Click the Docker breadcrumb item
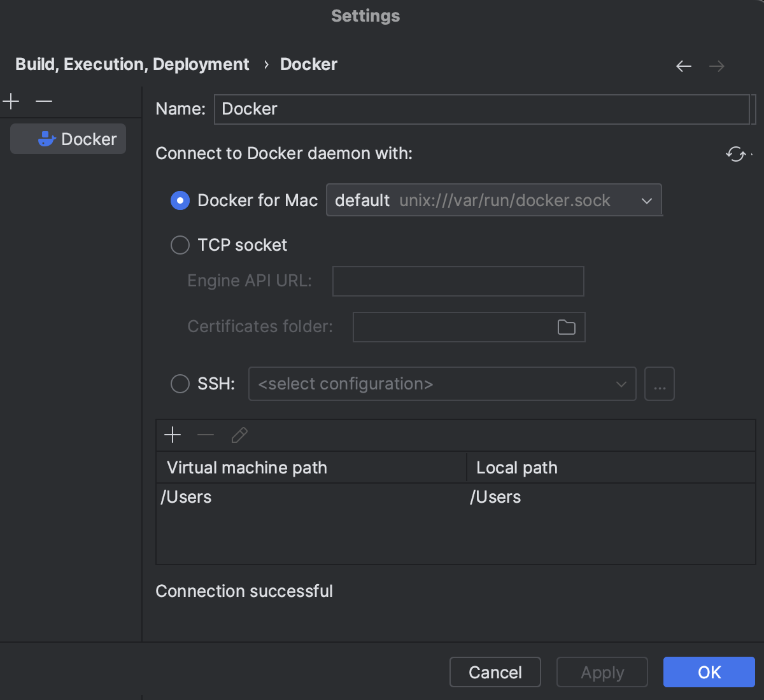This screenshot has height=700, width=764. [308, 64]
